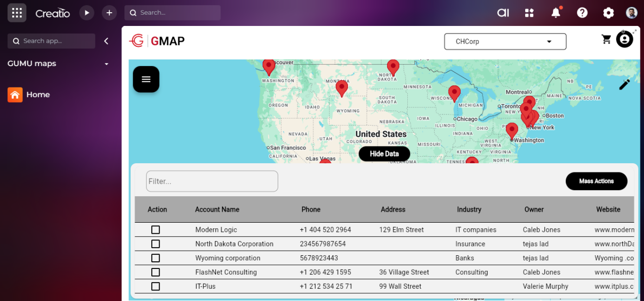Open the system settings gear

608,13
